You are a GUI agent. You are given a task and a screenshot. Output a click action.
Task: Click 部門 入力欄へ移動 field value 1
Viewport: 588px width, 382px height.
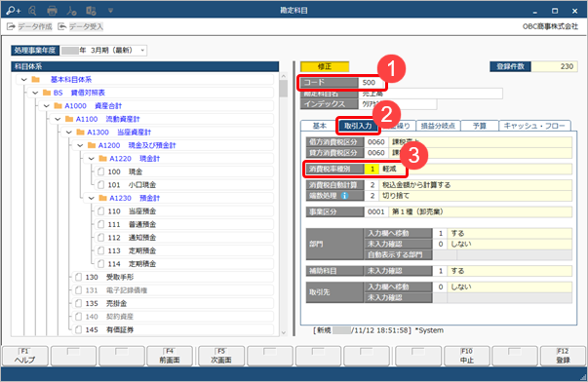click(440, 233)
